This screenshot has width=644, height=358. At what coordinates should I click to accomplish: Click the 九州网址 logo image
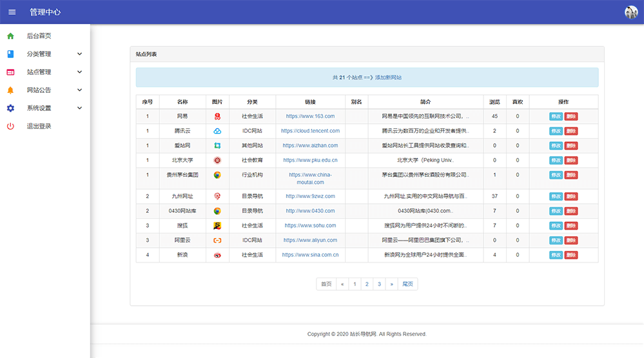click(x=217, y=197)
